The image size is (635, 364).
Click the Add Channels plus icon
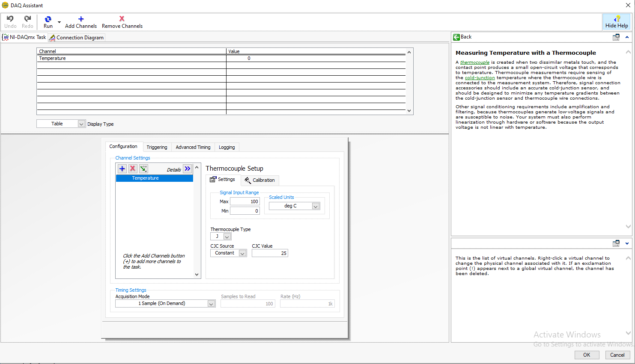81,19
